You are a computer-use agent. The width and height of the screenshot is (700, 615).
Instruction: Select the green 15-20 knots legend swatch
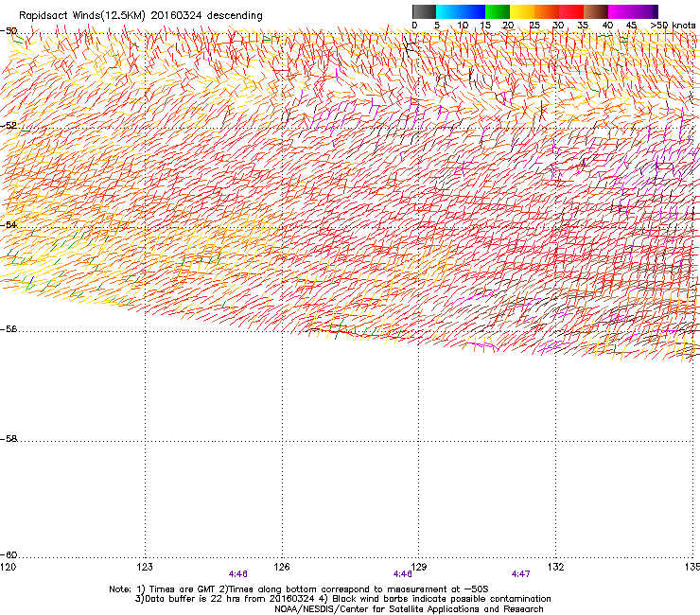498,11
